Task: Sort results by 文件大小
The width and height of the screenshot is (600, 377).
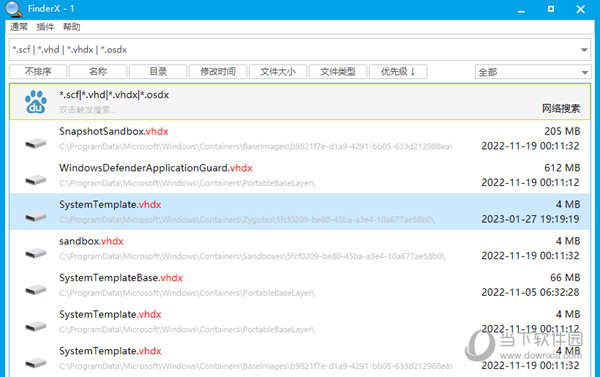Action: (278, 72)
